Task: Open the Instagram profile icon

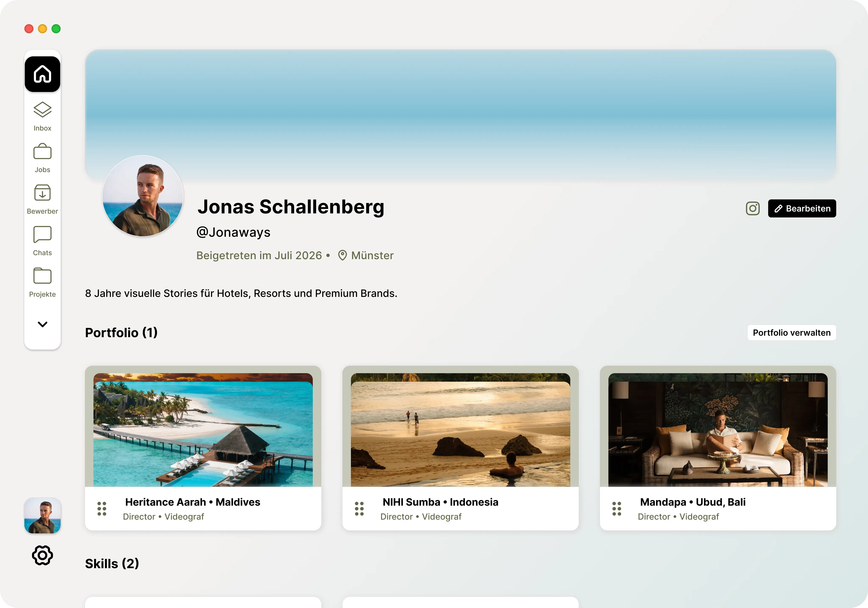Action: tap(753, 208)
